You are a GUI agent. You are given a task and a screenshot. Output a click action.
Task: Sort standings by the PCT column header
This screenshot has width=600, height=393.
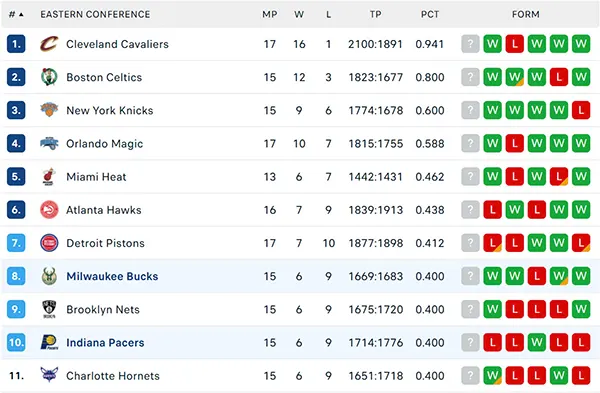point(430,15)
